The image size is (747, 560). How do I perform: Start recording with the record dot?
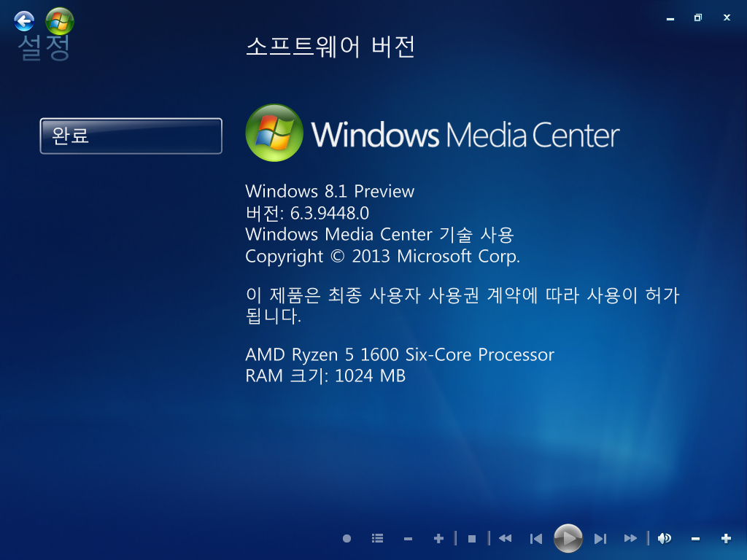click(347, 539)
